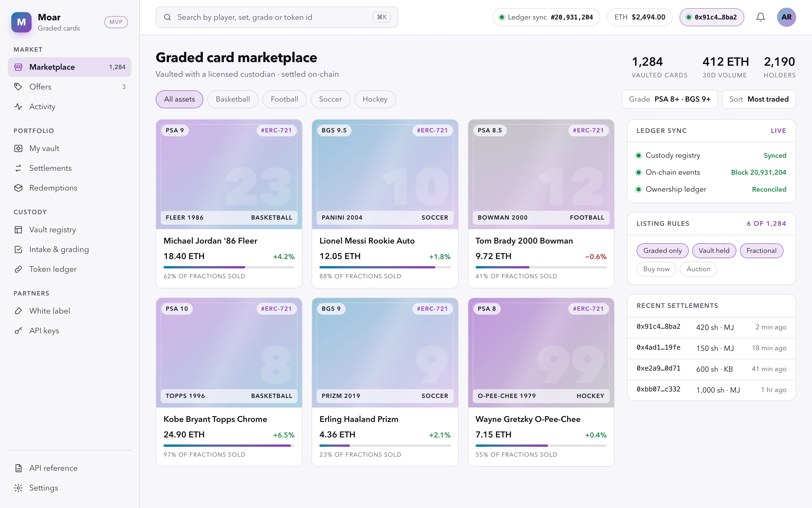Enable the Buy now listing rule
This screenshot has height=508, width=812.
pyautogui.click(x=656, y=269)
